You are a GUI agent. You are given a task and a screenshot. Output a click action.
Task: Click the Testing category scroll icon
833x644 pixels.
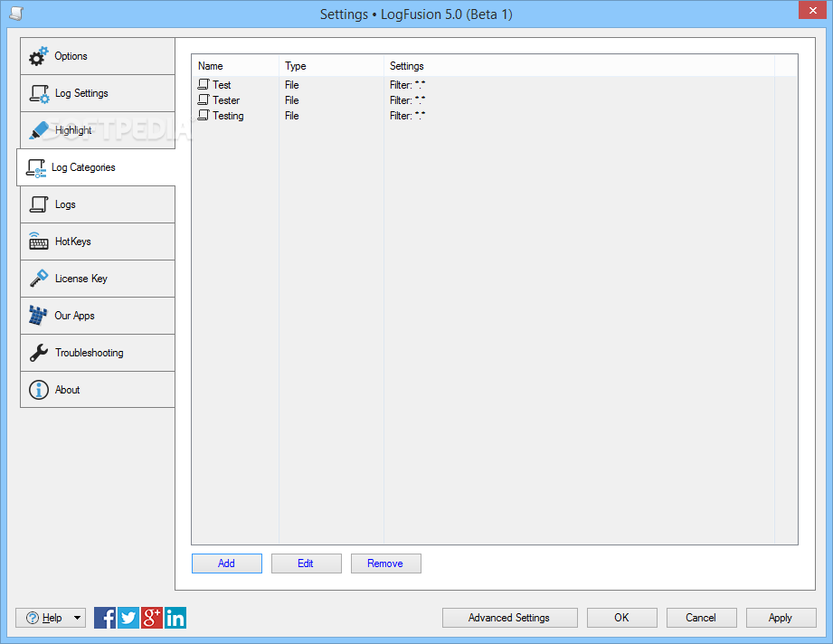204,115
